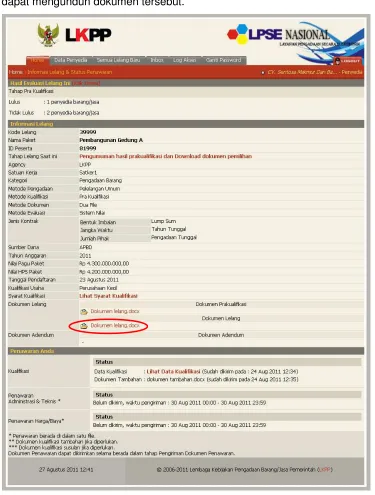Image resolution: width=375 pixels, height=495 pixels.
Task: Click the 'Jumlah Pihak' sub-label
Action: coord(94,239)
